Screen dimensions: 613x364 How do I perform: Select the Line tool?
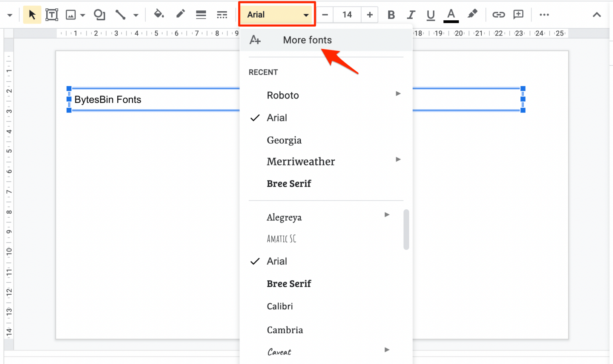120,14
